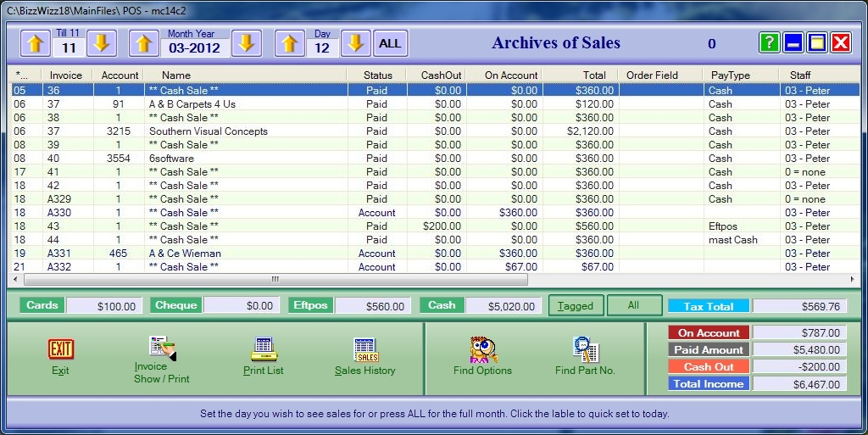Select the A & Ce Wieman row

[x=436, y=254]
